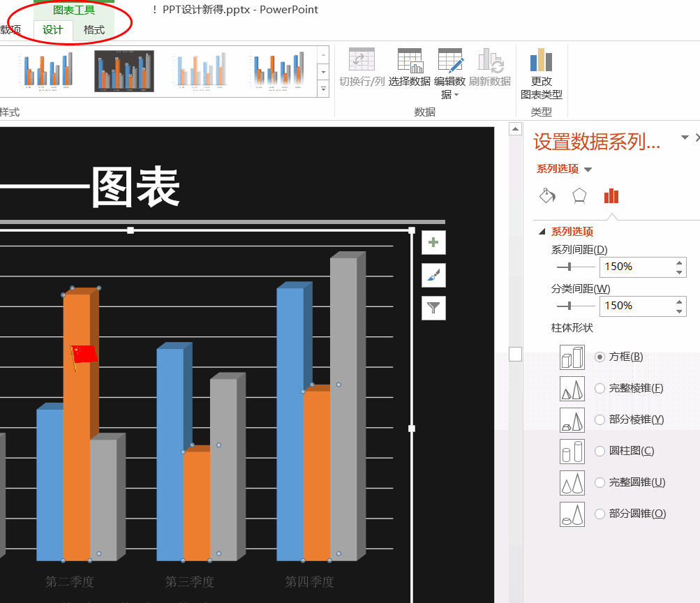Collapse the 系列选项 section triangle
This screenshot has width=700, height=603.
542,232
